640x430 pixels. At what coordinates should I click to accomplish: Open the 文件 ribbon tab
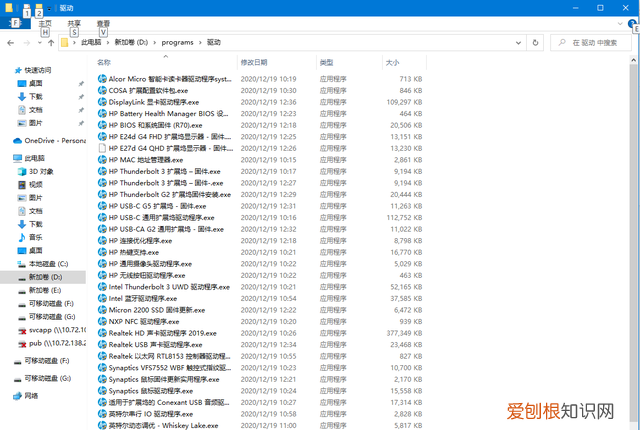(x=15, y=23)
